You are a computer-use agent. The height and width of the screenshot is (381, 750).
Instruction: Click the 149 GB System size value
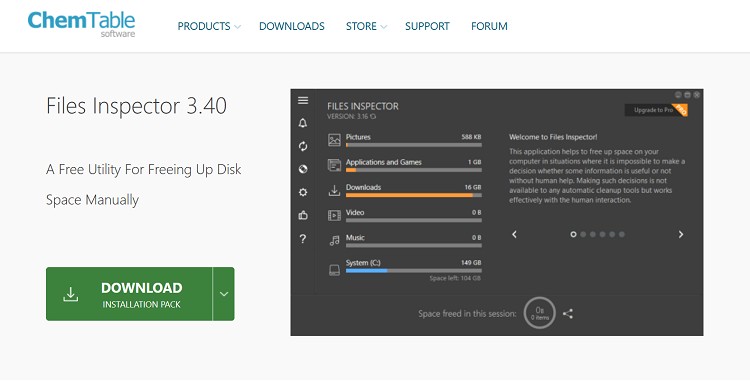[471, 263]
